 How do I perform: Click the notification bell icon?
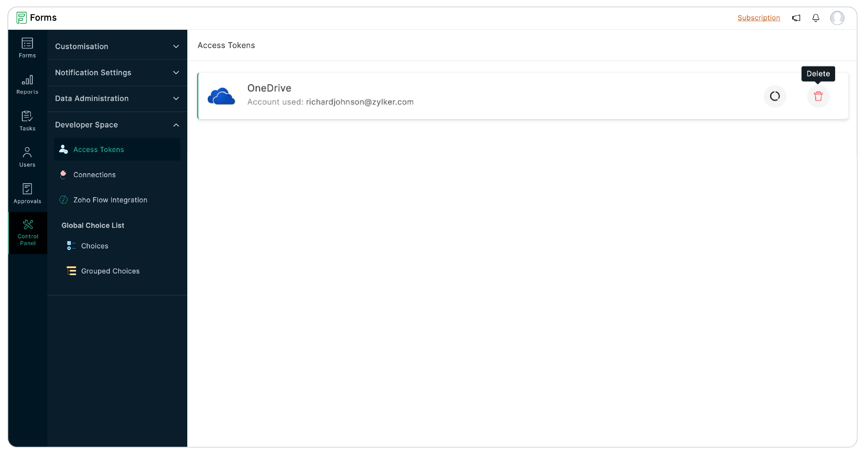pos(816,18)
